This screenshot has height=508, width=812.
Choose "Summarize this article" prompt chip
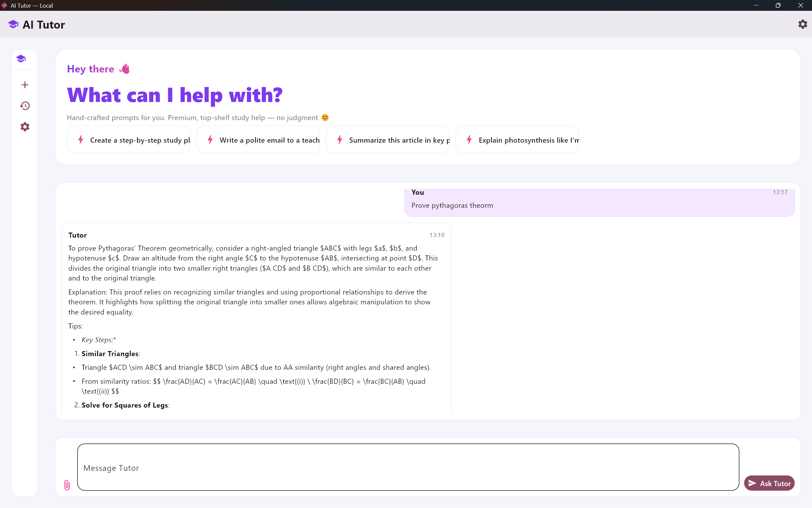click(x=388, y=140)
